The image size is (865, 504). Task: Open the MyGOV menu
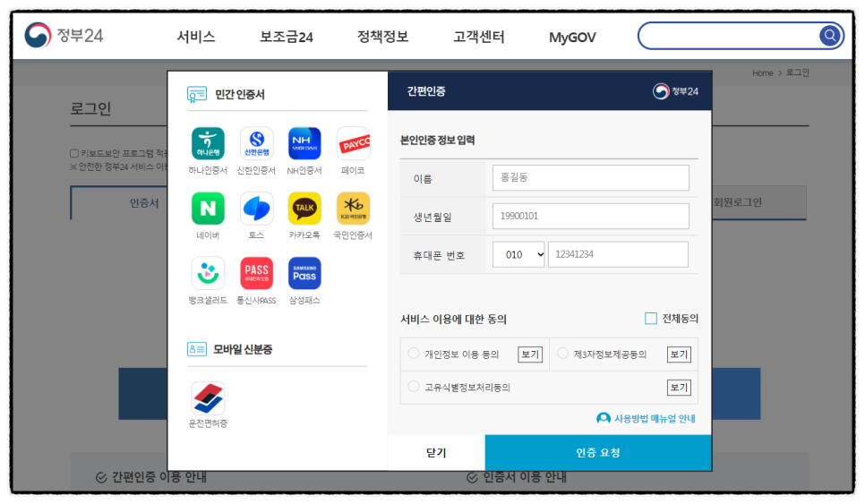coord(572,38)
